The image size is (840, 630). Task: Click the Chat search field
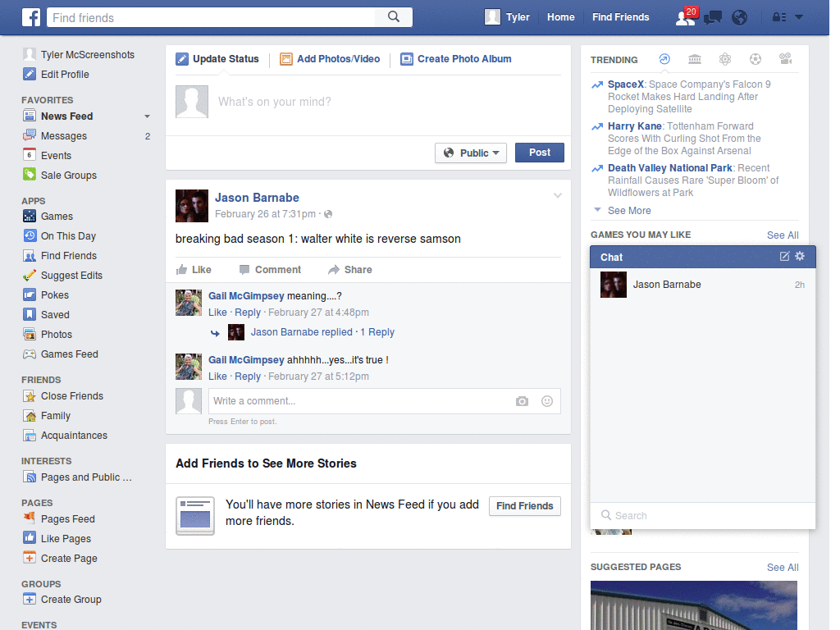(702, 515)
